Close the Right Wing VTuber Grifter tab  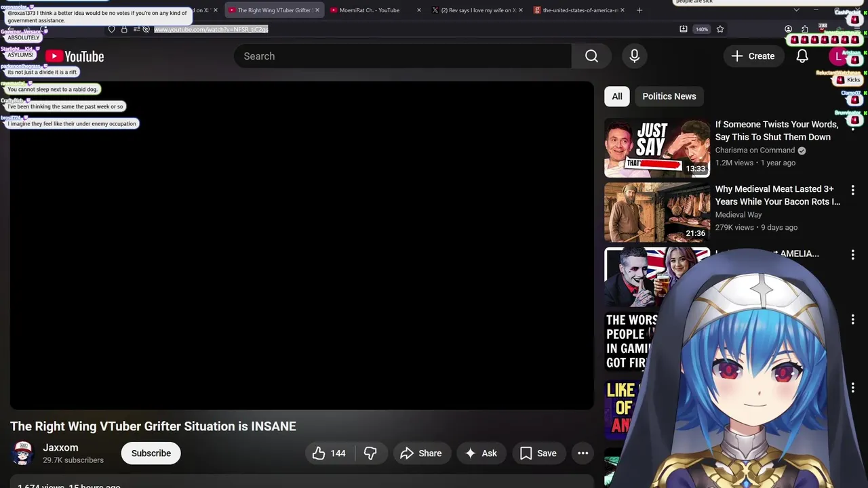[317, 10]
